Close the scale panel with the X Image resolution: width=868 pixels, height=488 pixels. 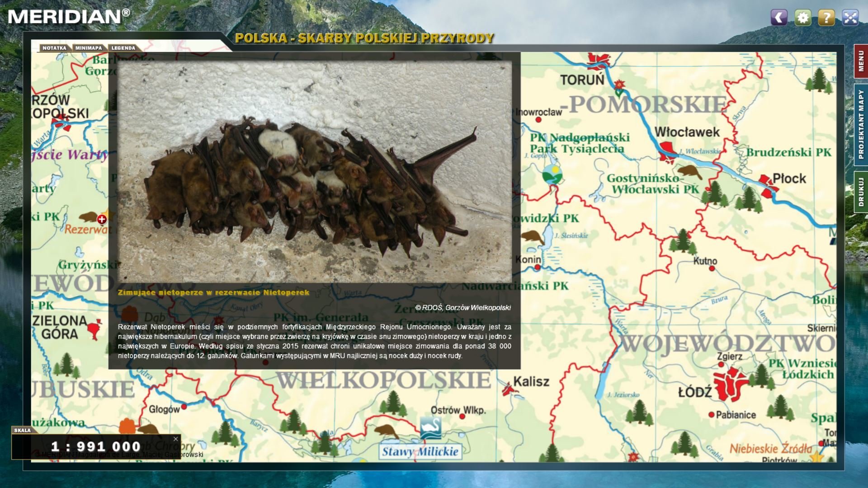pos(176,439)
